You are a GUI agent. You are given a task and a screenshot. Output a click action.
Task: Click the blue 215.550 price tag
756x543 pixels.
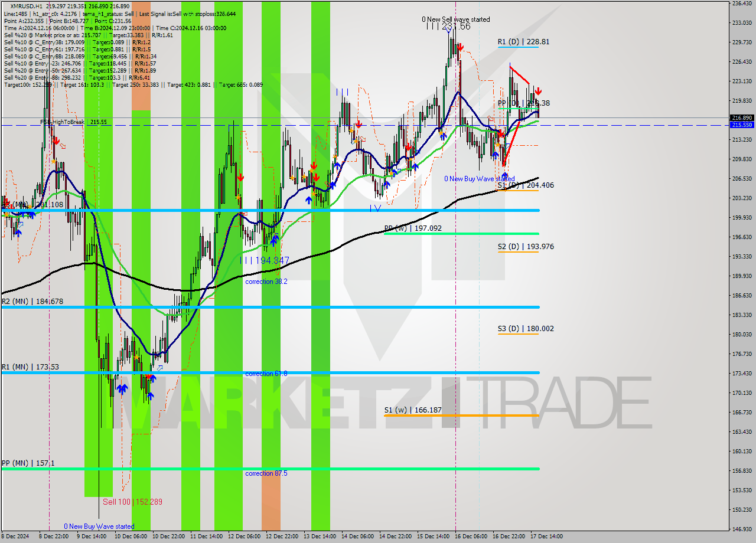click(x=742, y=125)
